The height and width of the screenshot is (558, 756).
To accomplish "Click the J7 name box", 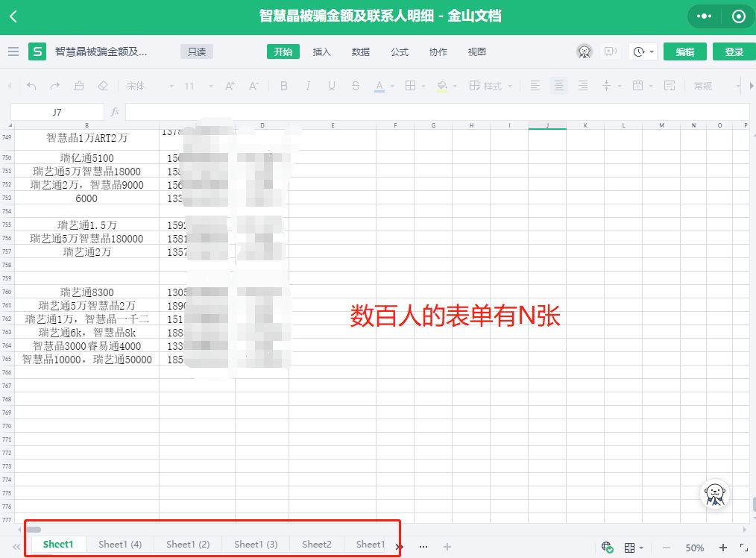I will pyautogui.click(x=57, y=112).
